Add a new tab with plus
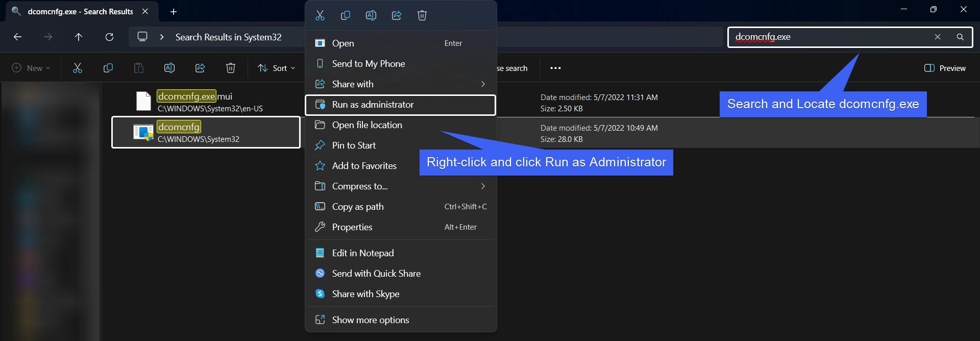Screen dimensions: 980x341 (174, 11)
